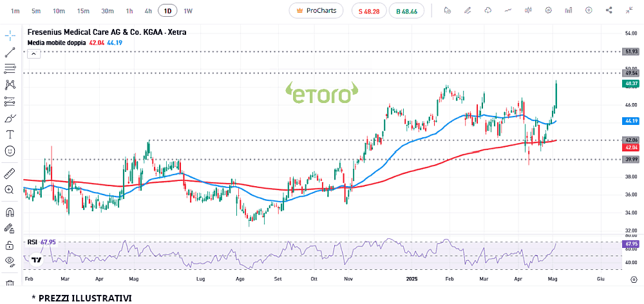Select the 1D timeframe
The width and height of the screenshot is (644, 304).
[x=167, y=11]
